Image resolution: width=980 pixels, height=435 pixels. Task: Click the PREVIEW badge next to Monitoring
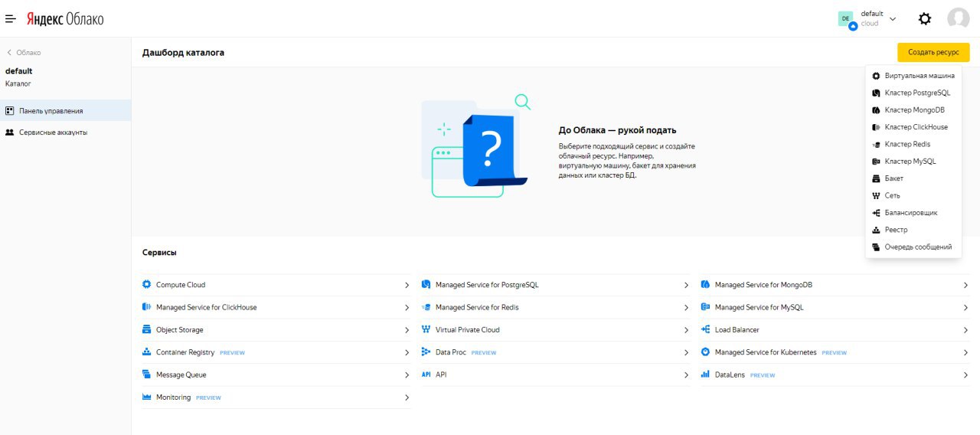[208, 398]
